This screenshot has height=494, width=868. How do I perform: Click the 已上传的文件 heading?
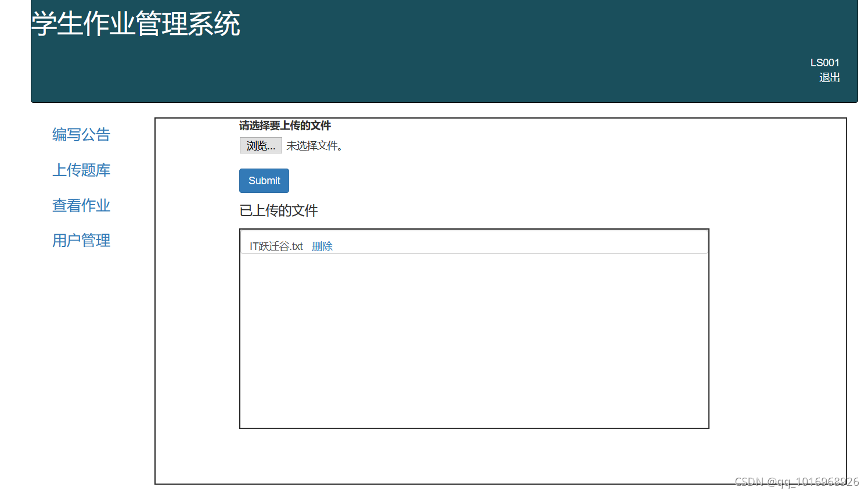pyautogui.click(x=279, y=210)
